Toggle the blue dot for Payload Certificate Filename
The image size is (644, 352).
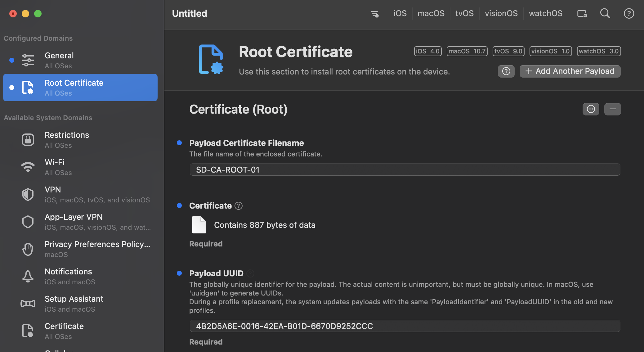point(179,143)
